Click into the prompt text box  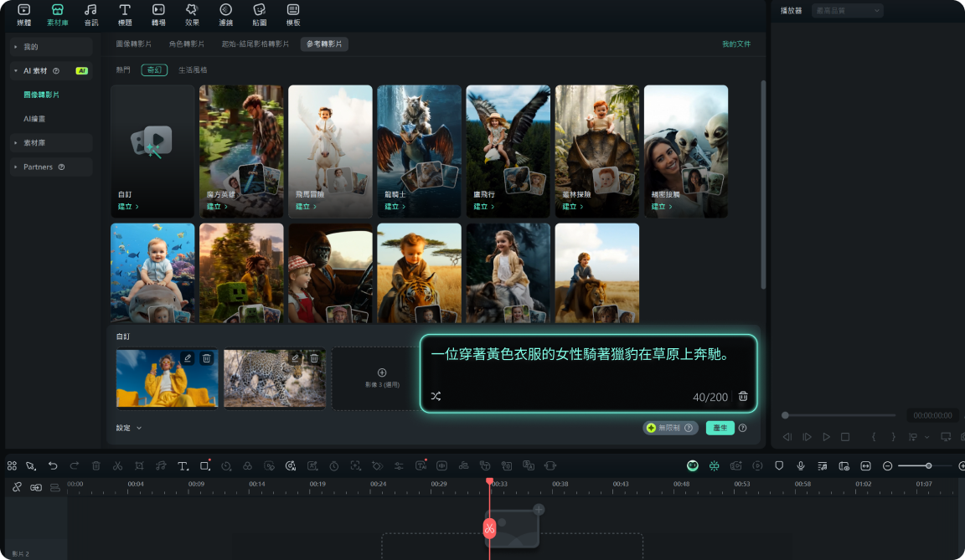point(588,373)
